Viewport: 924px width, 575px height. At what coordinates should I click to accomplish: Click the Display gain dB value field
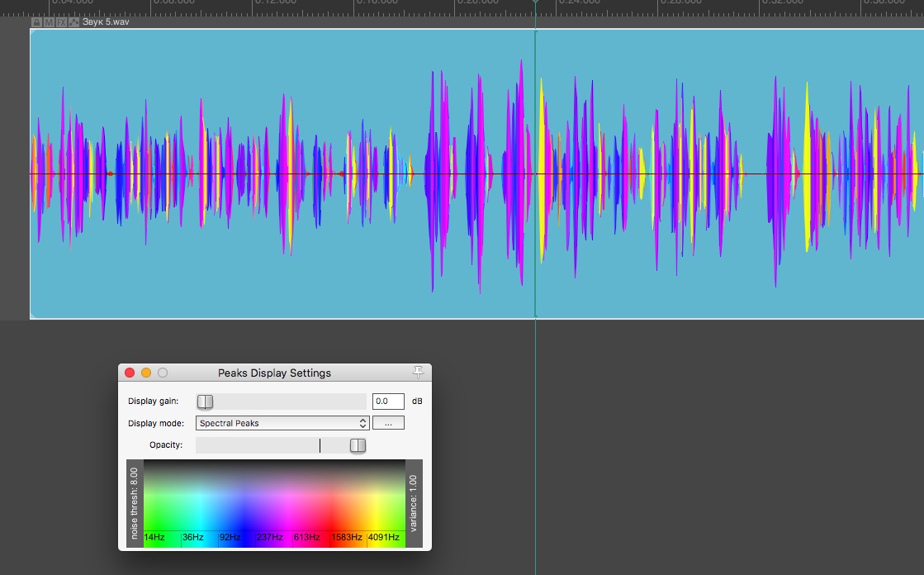coord(388,402)
